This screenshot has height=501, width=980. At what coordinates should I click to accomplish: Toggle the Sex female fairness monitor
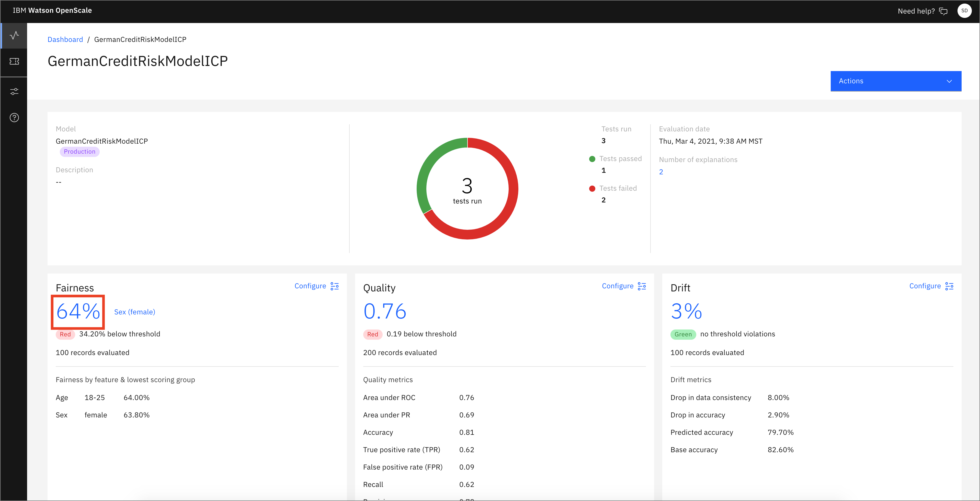[x=134, y=311]
